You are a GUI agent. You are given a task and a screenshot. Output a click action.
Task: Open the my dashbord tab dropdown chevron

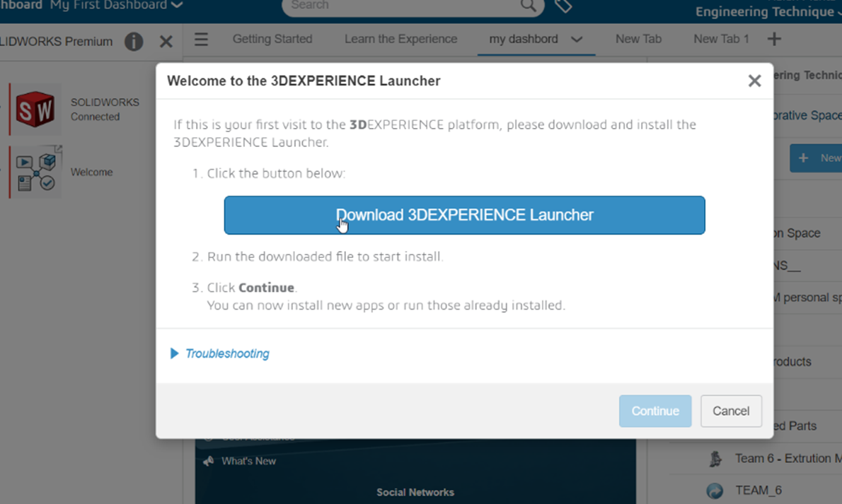pyautogui.click(x=577, y=40)
